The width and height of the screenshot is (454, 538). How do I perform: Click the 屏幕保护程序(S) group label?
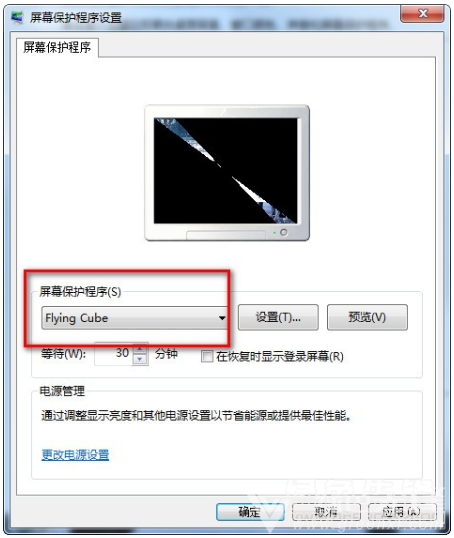coord(80,292)
